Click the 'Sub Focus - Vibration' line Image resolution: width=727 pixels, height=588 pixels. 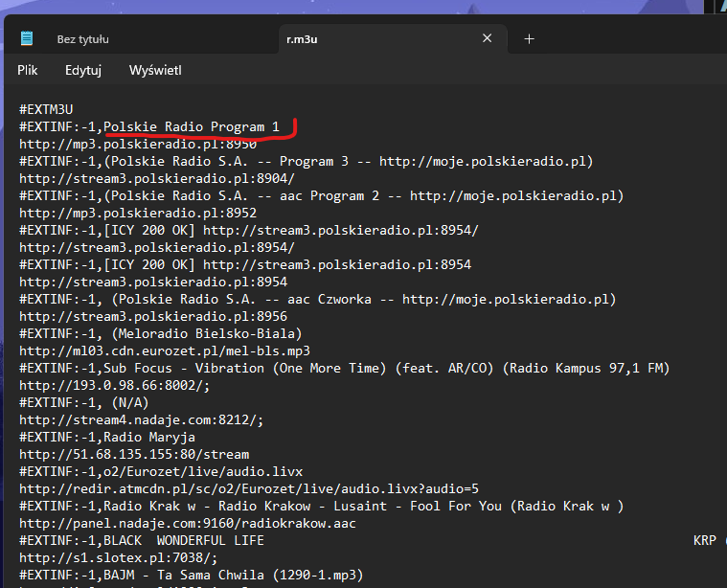click(345, 368)
